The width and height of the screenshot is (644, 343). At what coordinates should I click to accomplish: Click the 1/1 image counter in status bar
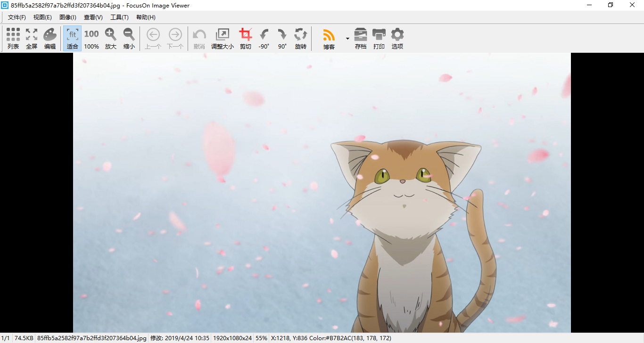pyautogui.click(x=6, y=338)
